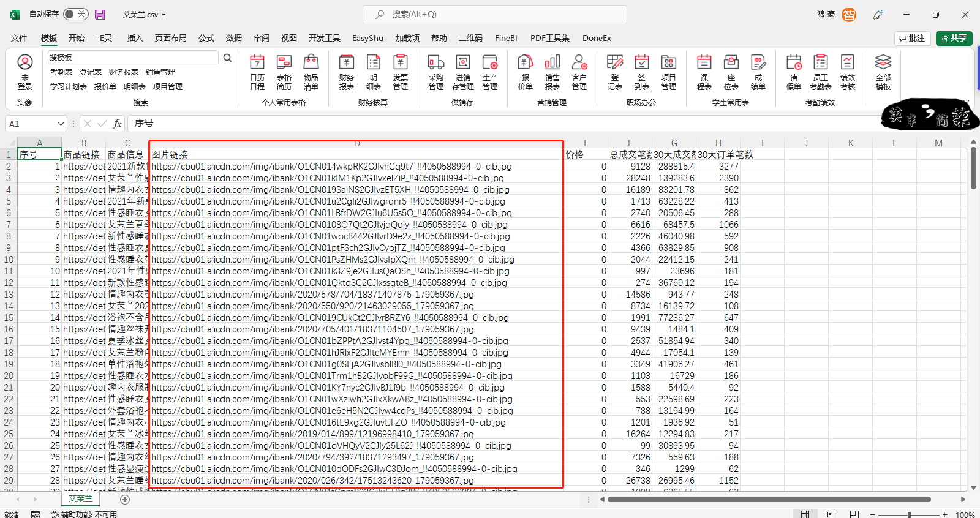Open the 明细表 ribbon icon

(x=374, y=72)
